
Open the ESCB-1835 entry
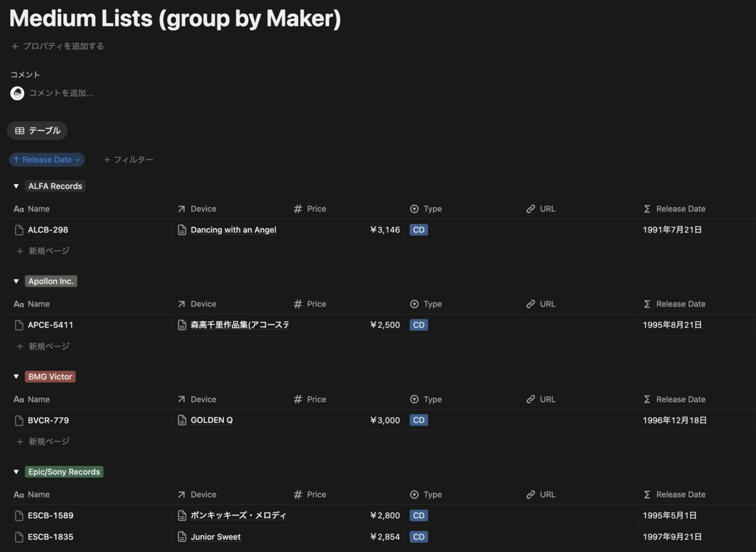coord(50,537)
